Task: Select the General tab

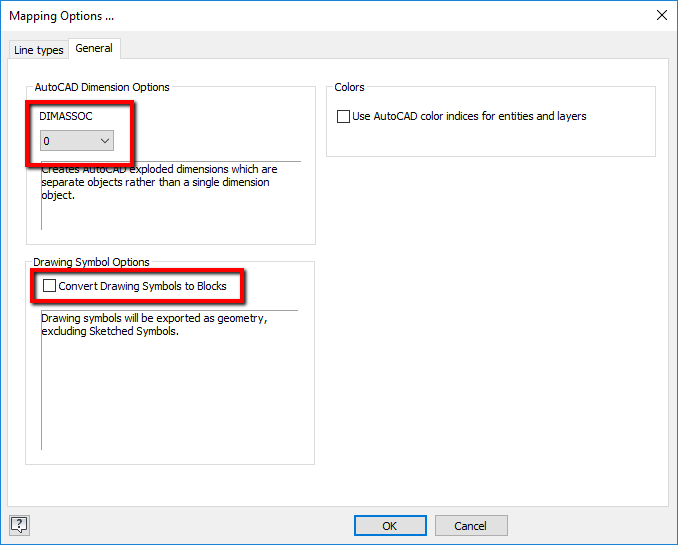Action: 94,48
